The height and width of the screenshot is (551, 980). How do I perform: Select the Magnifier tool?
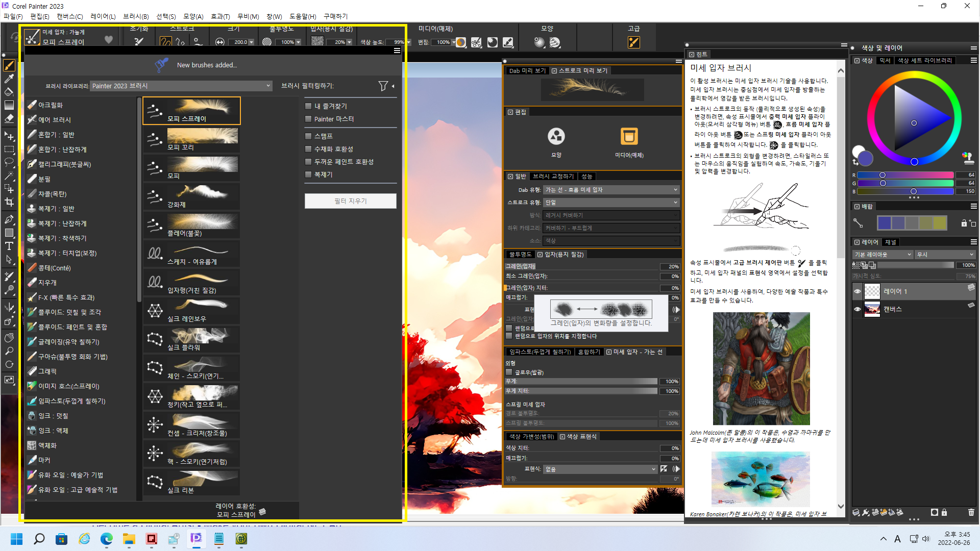[x=9, y=351]
